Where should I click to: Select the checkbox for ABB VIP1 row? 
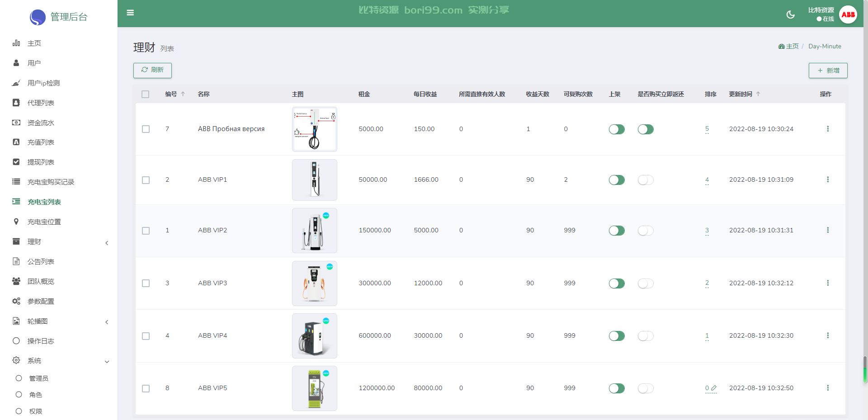pyautogui.click(x=146, y=180)
